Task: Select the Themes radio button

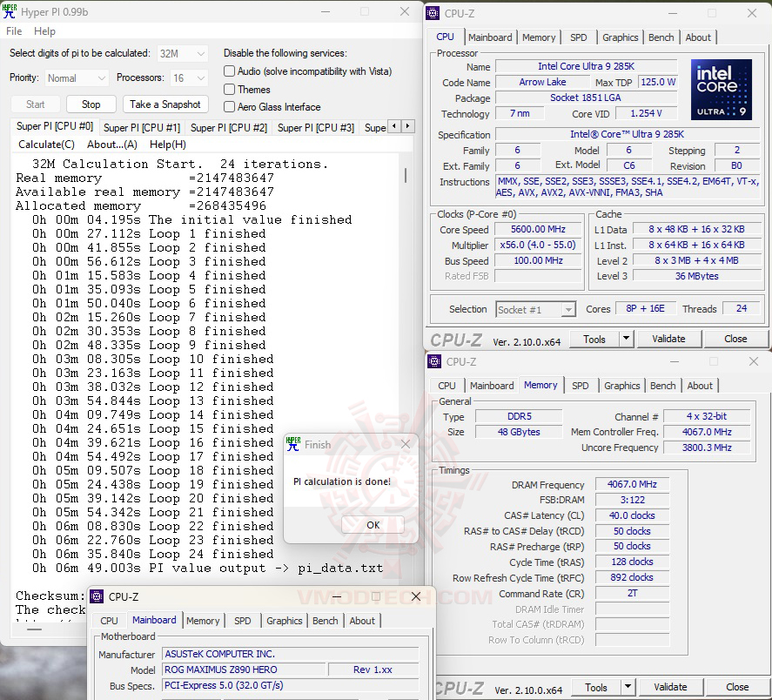Action: 228,90
